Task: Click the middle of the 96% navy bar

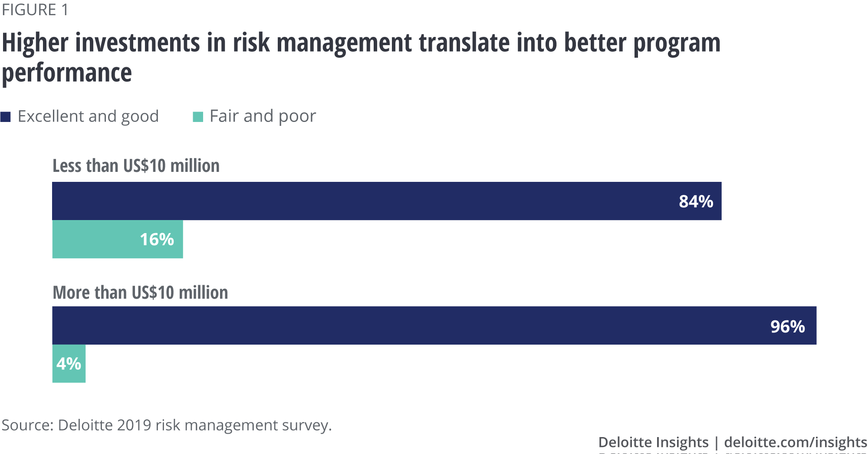Action: pyautogui.click(x=434, y=326)
